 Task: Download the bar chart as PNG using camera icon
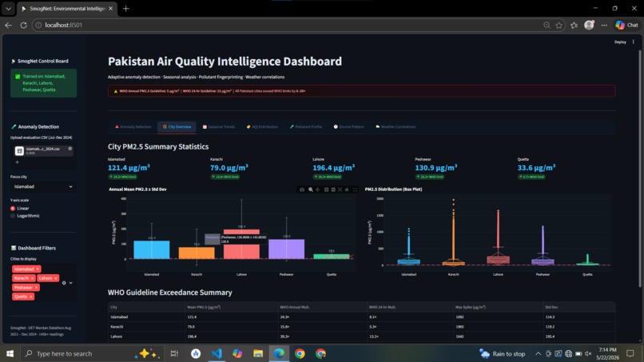(x=302, y=189)
